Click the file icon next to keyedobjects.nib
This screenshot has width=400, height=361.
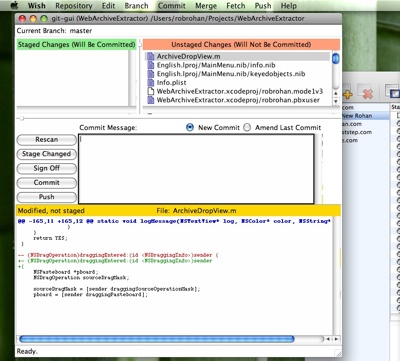click(151, 74)
